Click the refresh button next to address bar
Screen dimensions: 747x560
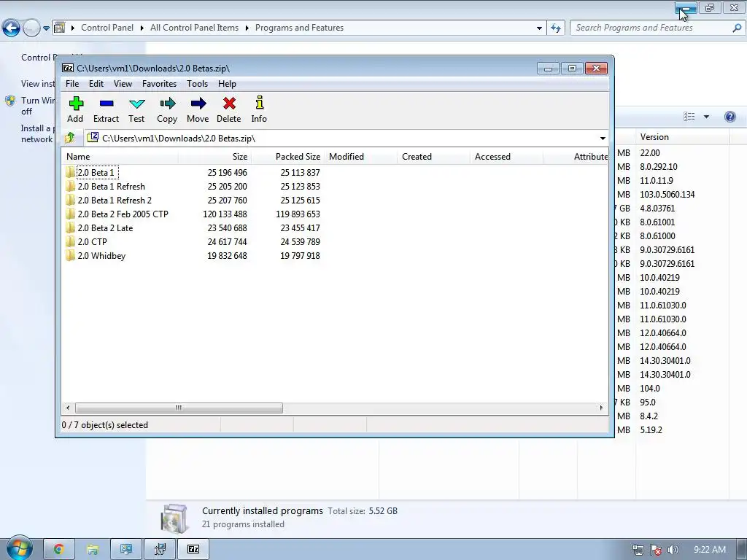[556, 28]
